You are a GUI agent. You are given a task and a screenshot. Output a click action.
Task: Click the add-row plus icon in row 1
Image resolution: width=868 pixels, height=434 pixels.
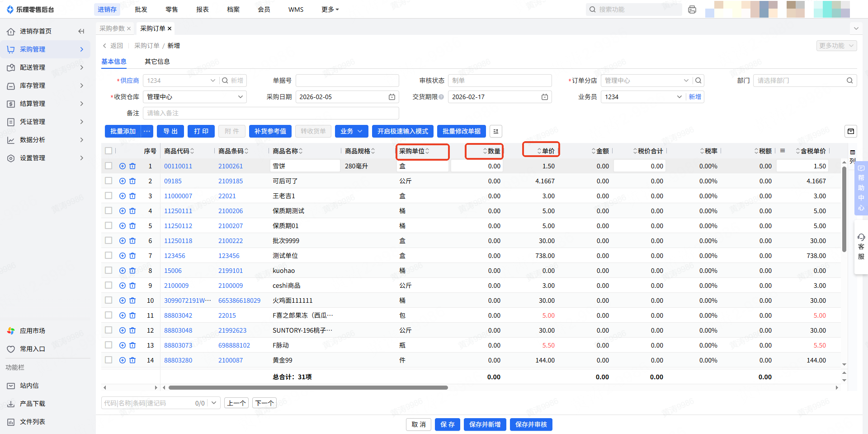123,166
